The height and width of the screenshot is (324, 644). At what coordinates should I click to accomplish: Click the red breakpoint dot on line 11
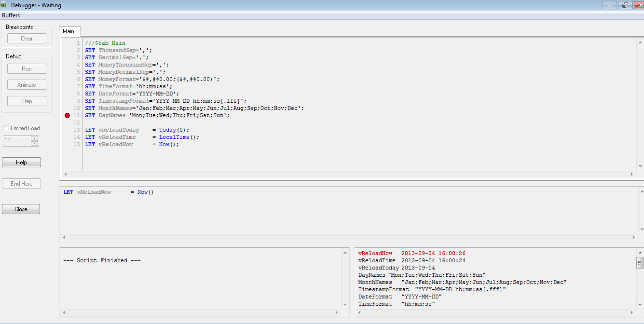click(68, 115)
